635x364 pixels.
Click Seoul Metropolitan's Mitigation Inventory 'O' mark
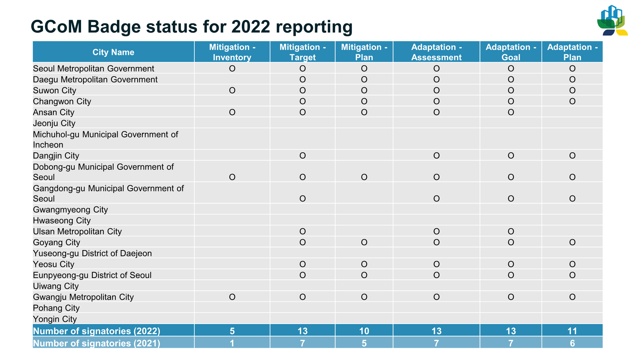click(232, 69)
